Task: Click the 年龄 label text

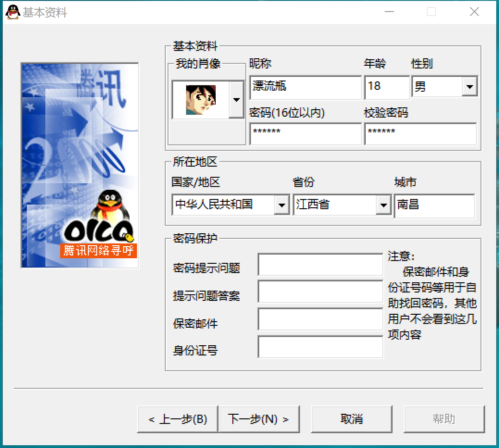Action: click(374, 64)
